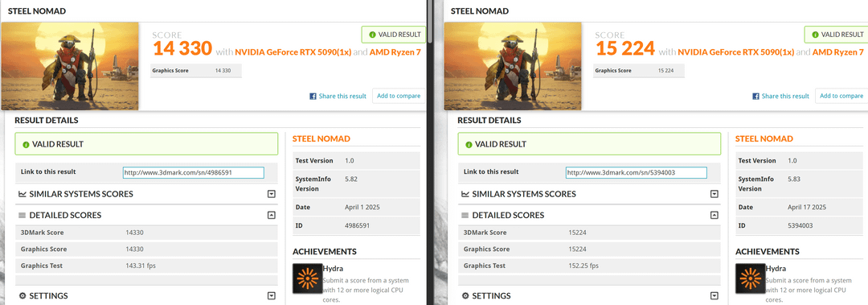The height and width of the screenshot is (305, 868).
Task: Click SystemInfo version value 5.83
Action: [793, 179]
